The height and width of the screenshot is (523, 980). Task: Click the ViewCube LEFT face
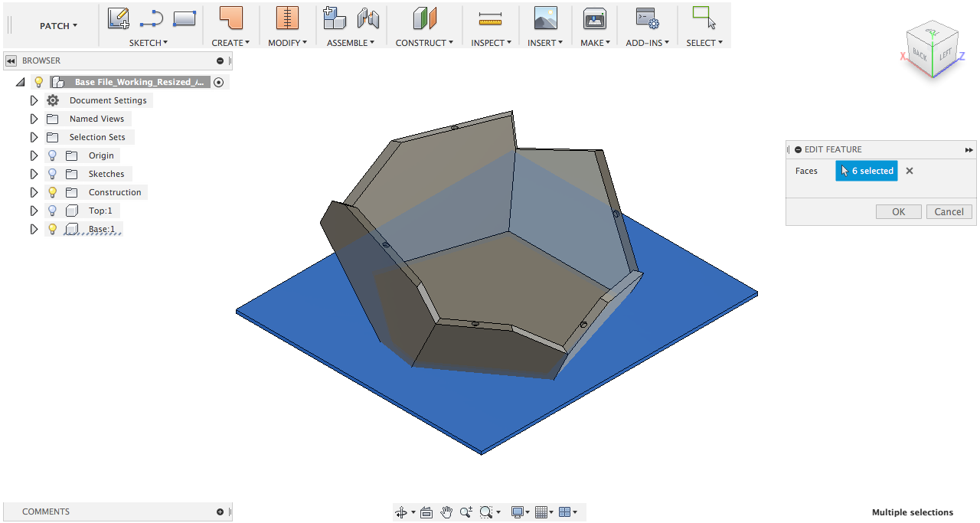pos(946,54)
